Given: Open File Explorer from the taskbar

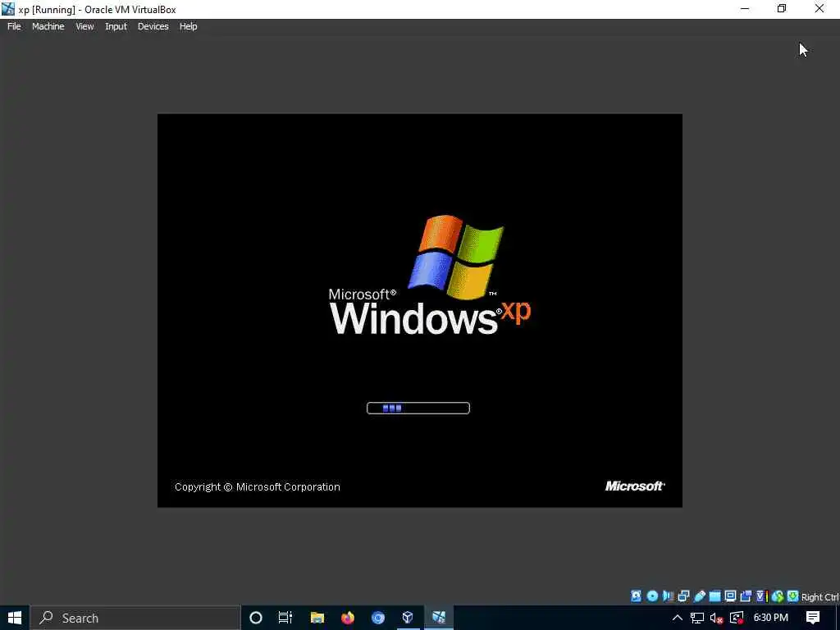Looking at the screenshot, I should tap(317, 618).
